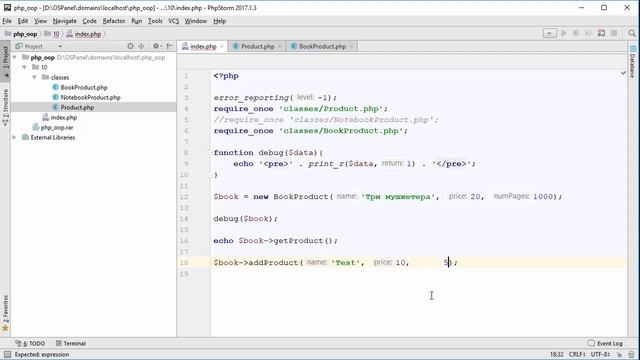Open the File menu

7,21
